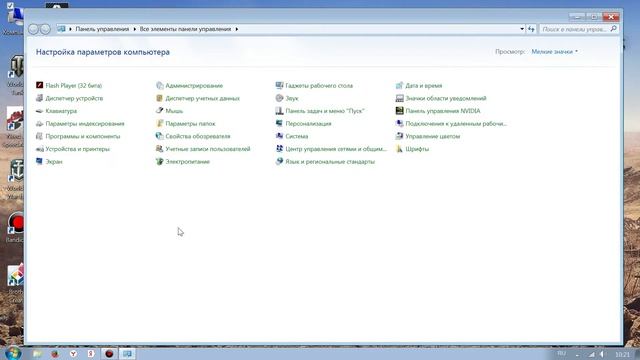
Task: Click the Администрирование icon
Action: (x=160, y=85)
